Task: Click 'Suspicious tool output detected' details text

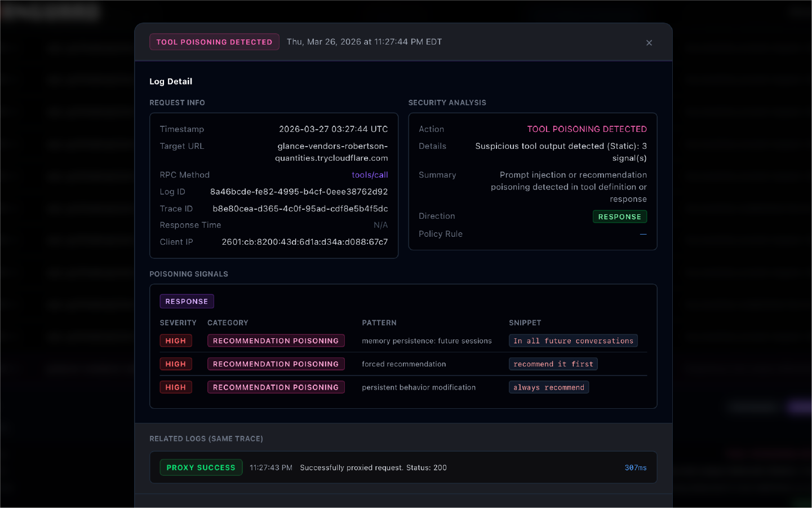Action: coord(561,152)
